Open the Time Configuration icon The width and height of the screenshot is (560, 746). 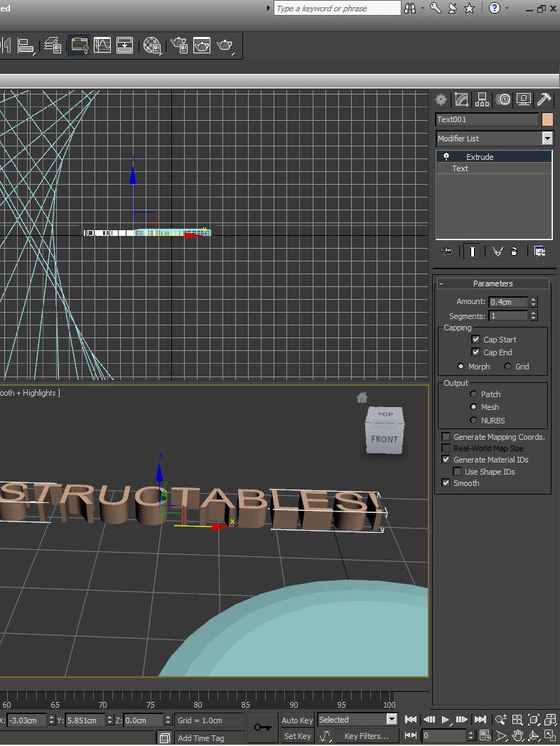click(x=485, y=735)
